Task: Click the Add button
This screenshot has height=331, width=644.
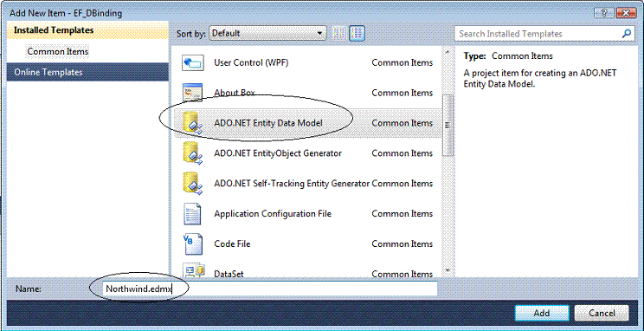Action: (x=542, y=313)
